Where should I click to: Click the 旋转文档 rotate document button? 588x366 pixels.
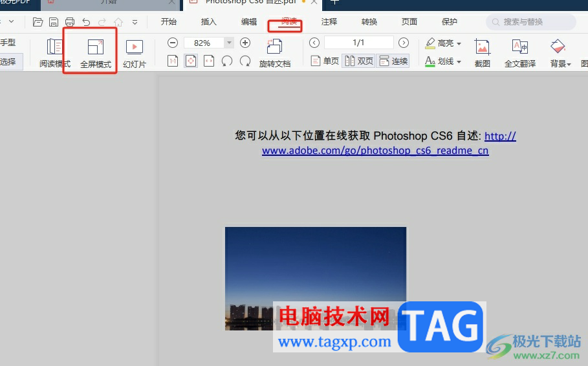coord(275,53)
